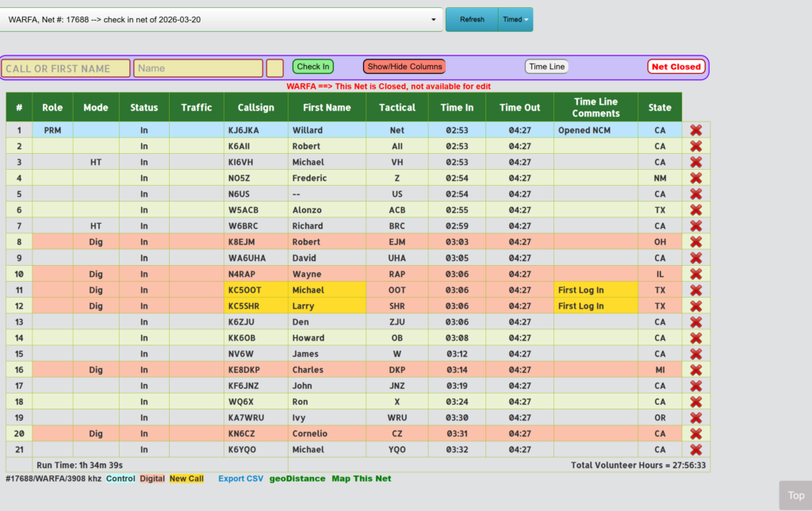Click the Refresh button

472,20
